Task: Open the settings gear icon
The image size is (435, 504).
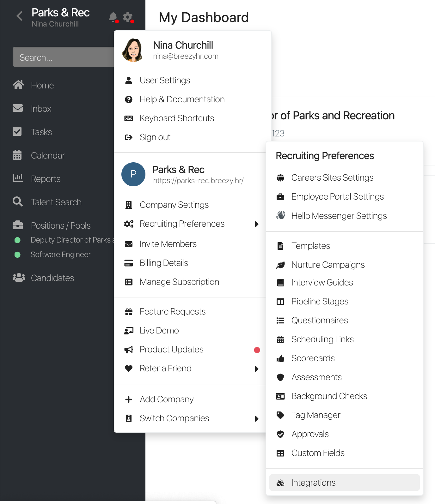Action: tap(127, 17)
